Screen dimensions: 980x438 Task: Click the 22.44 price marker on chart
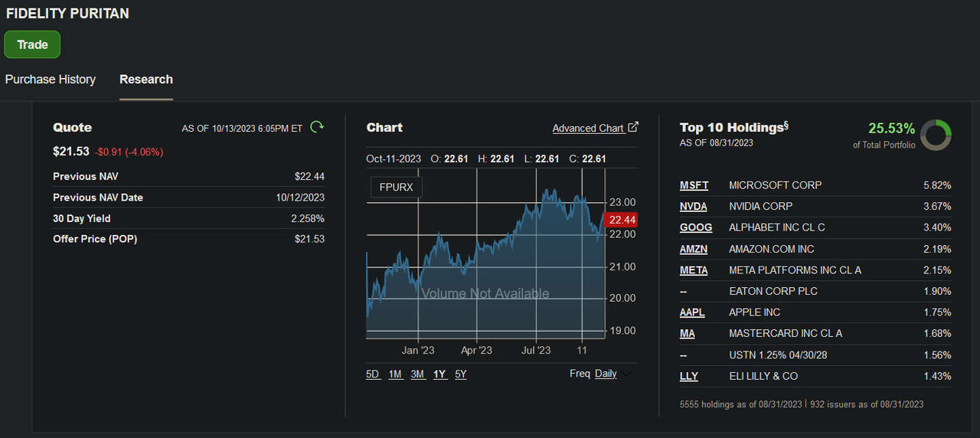(621, 220)
